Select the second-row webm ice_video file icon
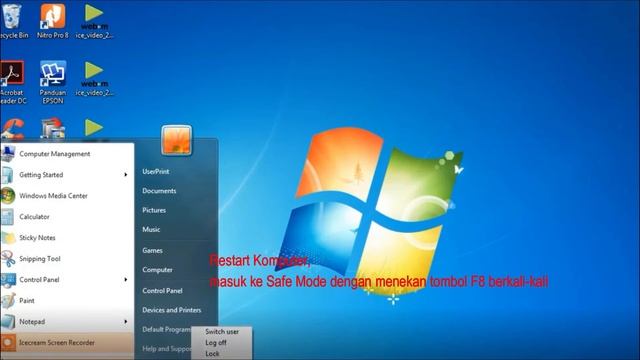640x360 pixels. pos(94,78)
